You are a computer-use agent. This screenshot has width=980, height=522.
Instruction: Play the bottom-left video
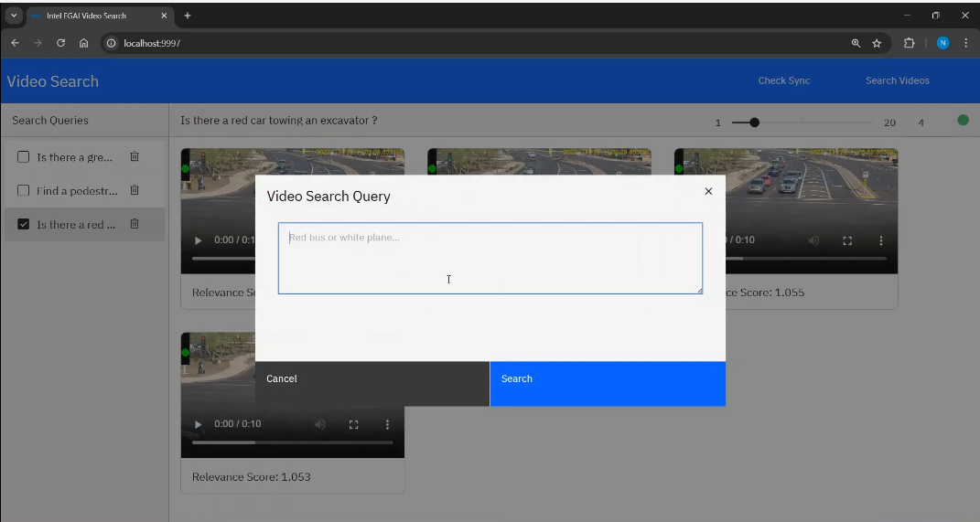[199, 424]
